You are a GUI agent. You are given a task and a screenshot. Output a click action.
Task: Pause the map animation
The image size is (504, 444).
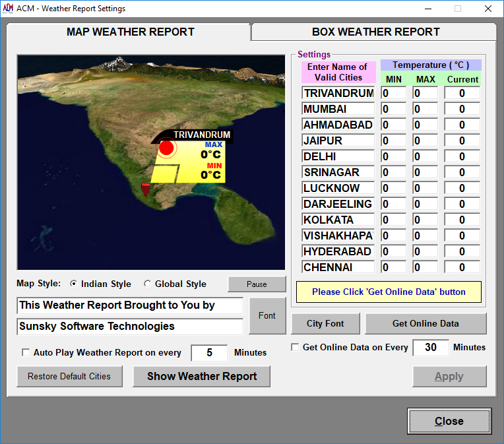coord(257,284)
